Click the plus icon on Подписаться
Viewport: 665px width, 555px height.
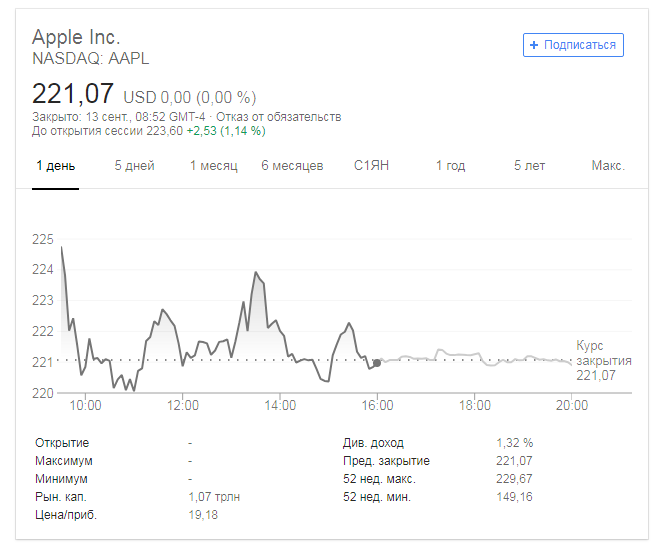coord(534,45)
